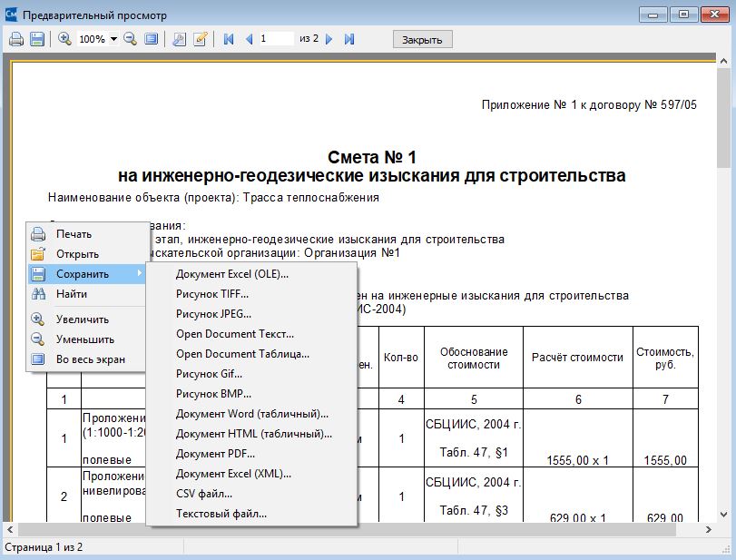Go to the first page arrow
Image resolution: width=736 pixels, height=560 pixels.
229,39
